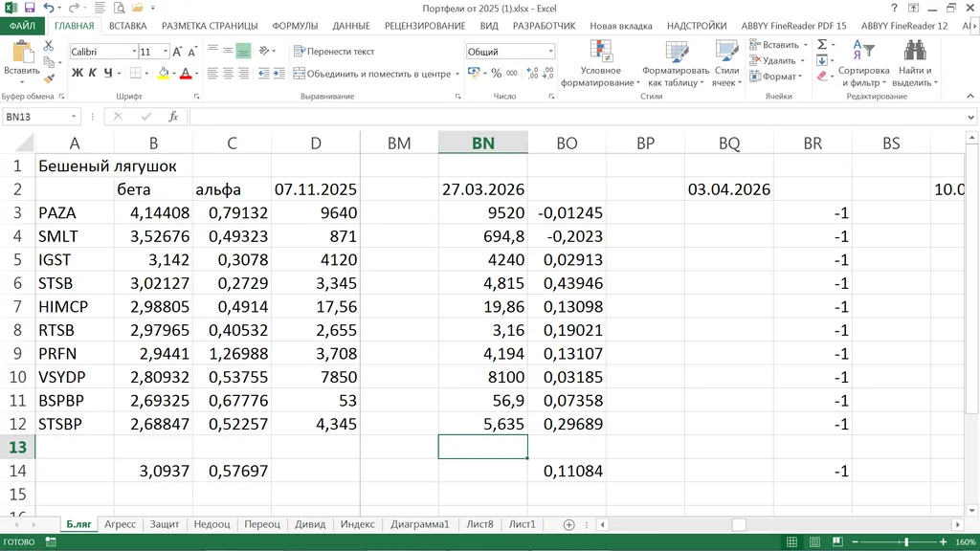Cut selection with the scissors icon
Screen dimensions: 980x551
click(x=48, y=46)
